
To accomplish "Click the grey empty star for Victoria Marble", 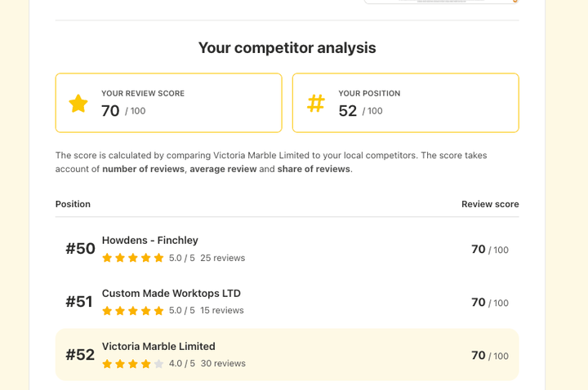I will click(x=159, y=364).
